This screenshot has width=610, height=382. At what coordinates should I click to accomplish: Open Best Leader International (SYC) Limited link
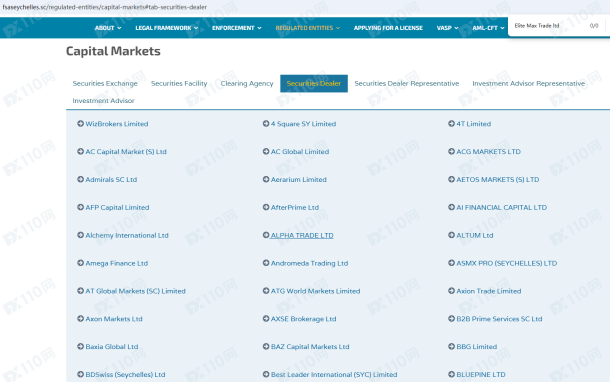pyautogui.click(x=334, y=375)
